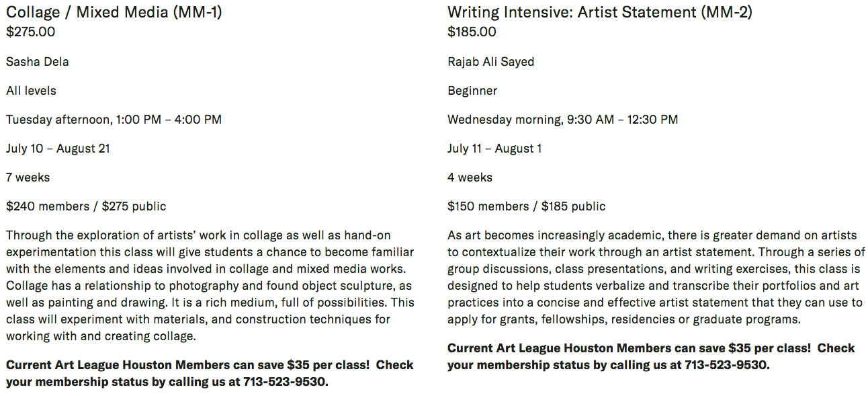Click the member savings notice under Collage class
Viewport: 868px width, 396px height.
click(210, 373)
